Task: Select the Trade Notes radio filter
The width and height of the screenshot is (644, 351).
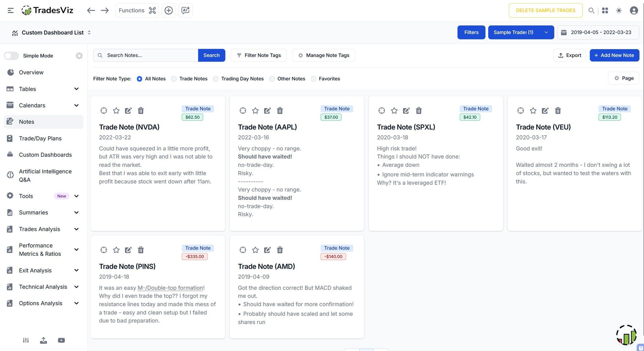Action: click(174, 79)
